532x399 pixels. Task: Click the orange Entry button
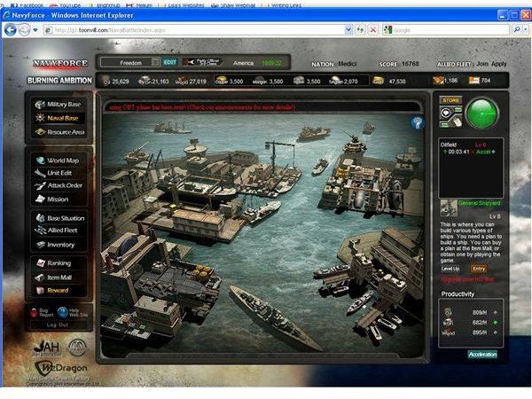click(x=479, y=269)
